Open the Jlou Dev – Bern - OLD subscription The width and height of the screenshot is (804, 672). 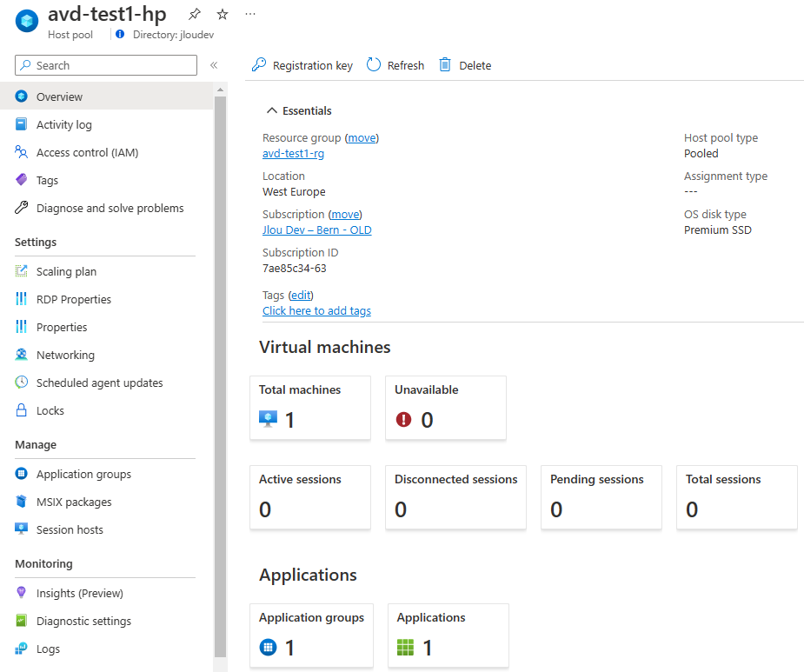[x=317, y=230]
